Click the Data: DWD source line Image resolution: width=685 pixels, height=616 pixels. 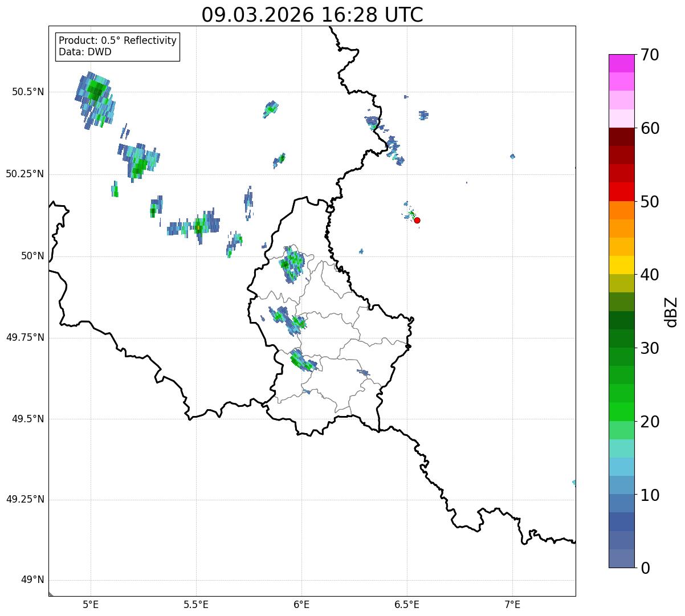pos(85,52)
